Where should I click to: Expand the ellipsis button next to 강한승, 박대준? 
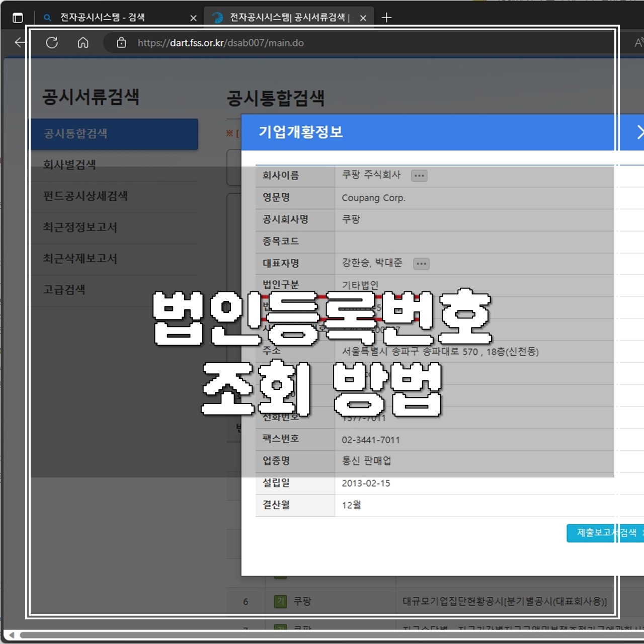coord(421,264)
